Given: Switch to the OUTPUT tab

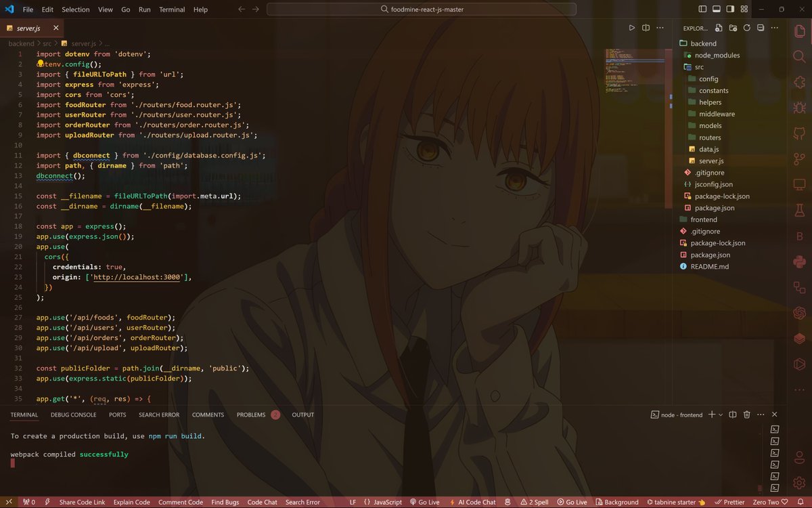Looking at the screenshot, I should tap(302, 415).
